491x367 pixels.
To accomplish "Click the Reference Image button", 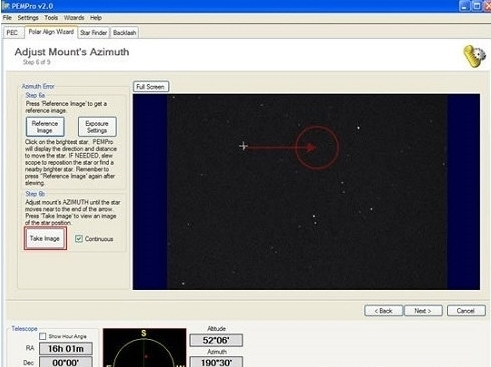I will [45, 127].
